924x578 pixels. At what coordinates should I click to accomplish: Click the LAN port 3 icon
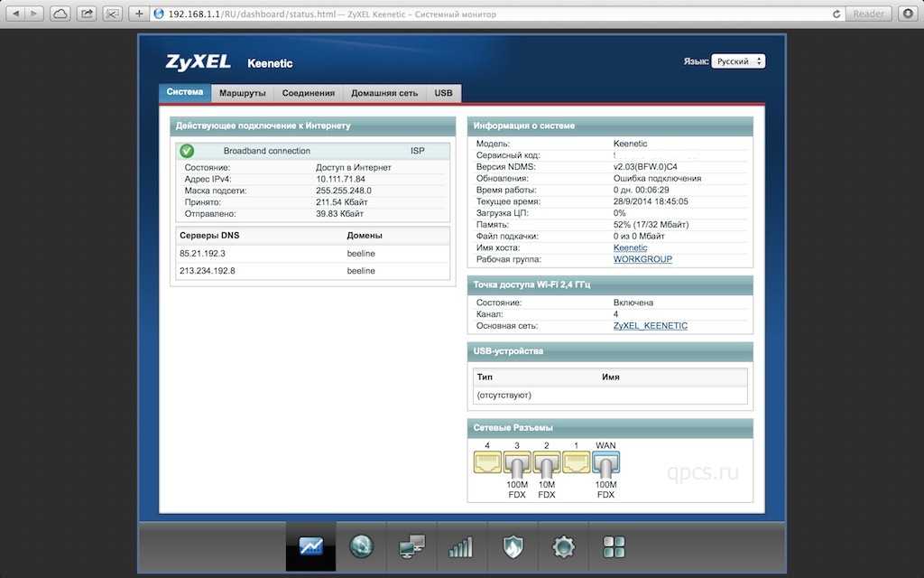point(517,464)
